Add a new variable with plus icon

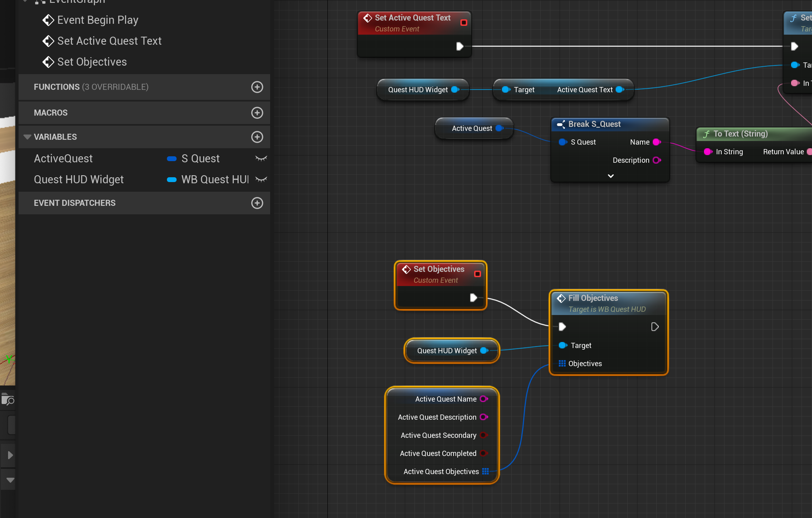coord(257,137)
